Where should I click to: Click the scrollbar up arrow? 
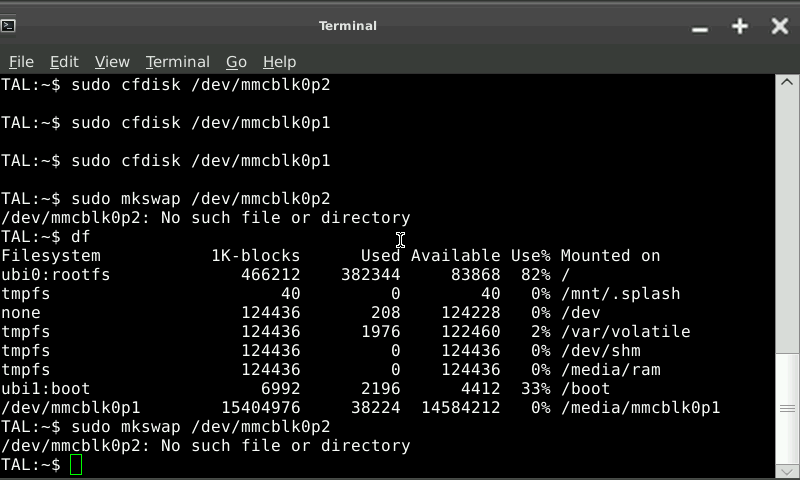click(x=788, y=84)
